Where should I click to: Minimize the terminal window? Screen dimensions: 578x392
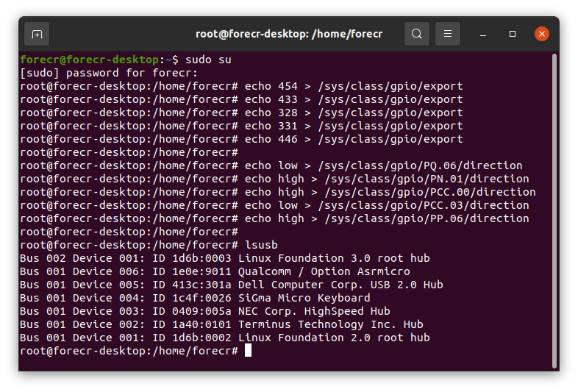483,35
